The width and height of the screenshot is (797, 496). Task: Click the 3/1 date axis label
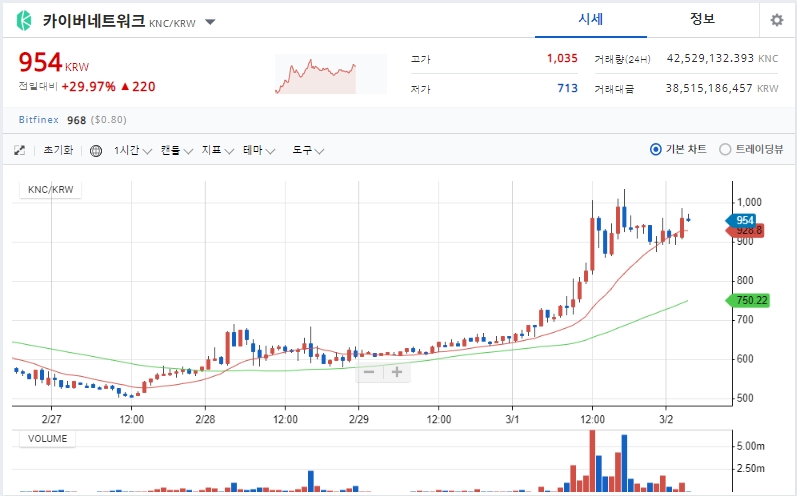click(512, 419)
